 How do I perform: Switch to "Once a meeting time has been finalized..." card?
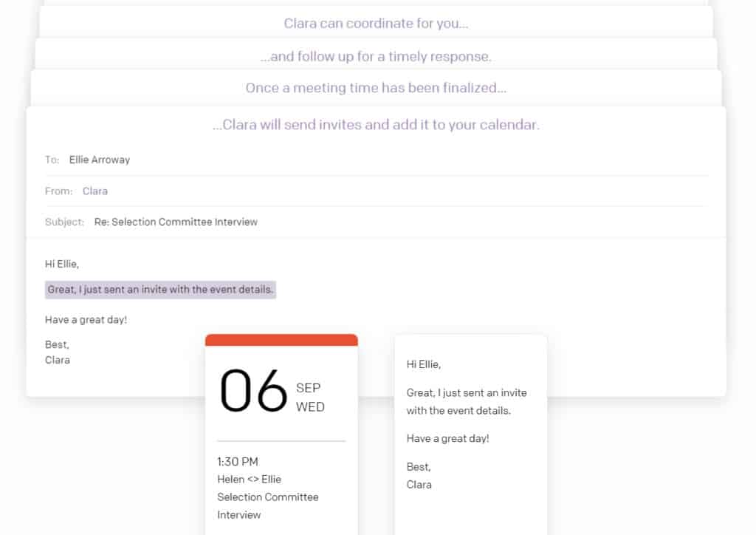(x=376, y=88)
